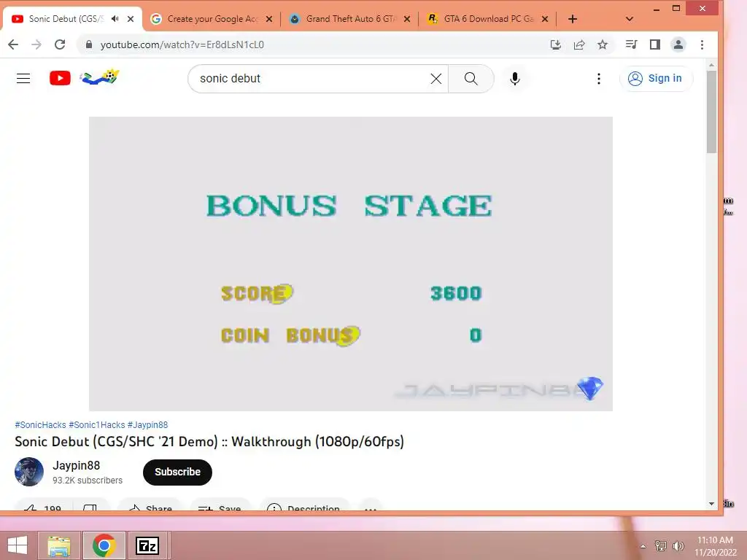This screenshot has height=560, width=747.
Task: Open the network icon in system tray
Action: coord(661,545)
